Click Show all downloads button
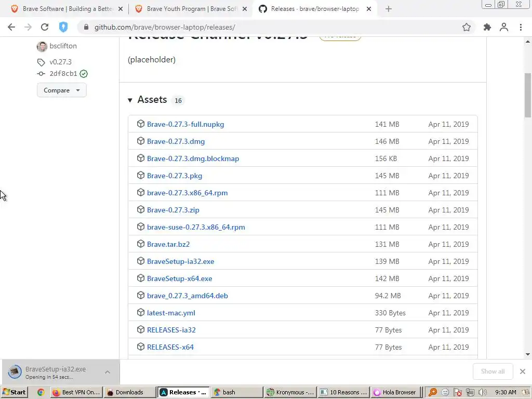The height and width of the screenshot is (399, 532). [493, 371]
